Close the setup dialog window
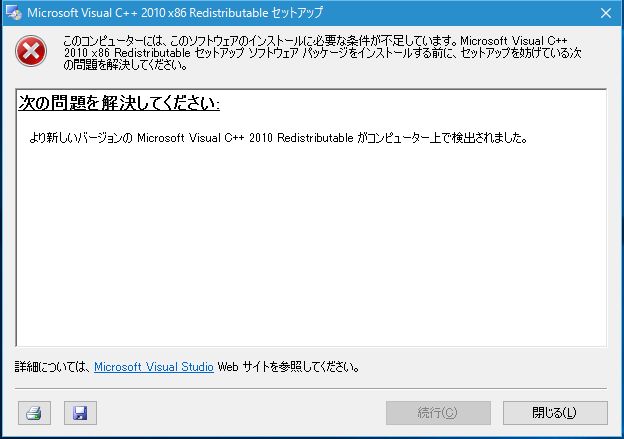Image resolution: width=624 pixels, height=439 pixels. 606,13
